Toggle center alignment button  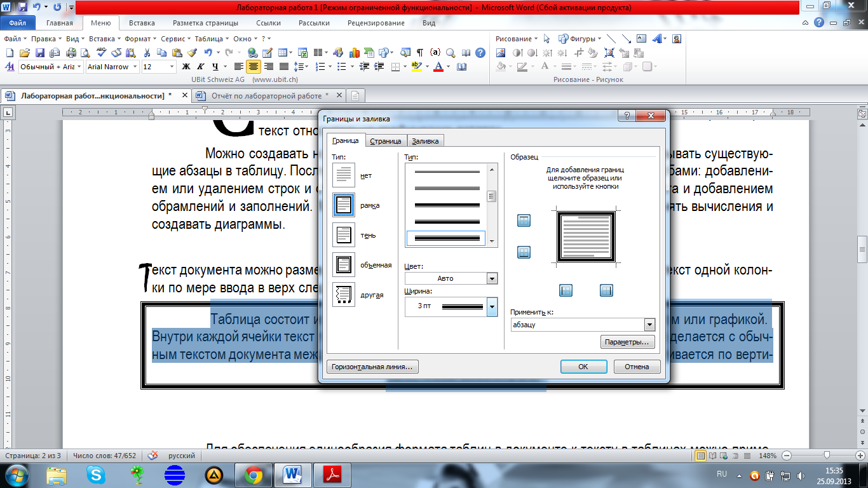coord(254,67)
